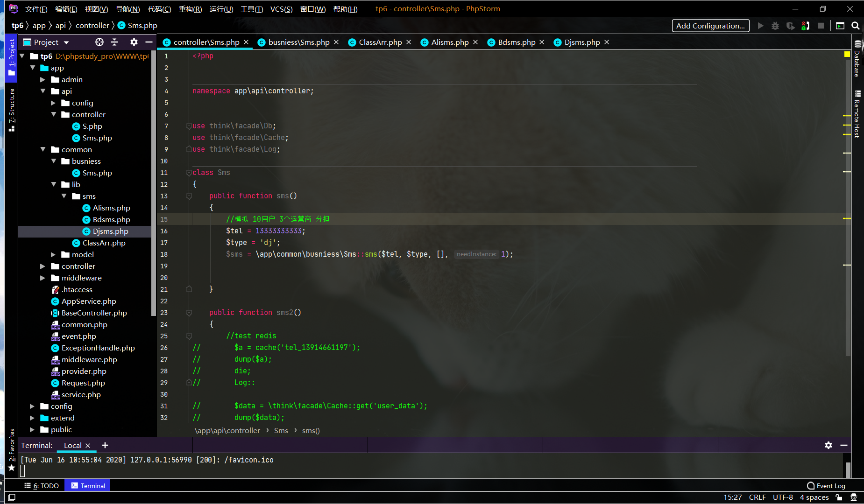Click the Debug bug icon
864x504 pixels.
click(775, 26)
